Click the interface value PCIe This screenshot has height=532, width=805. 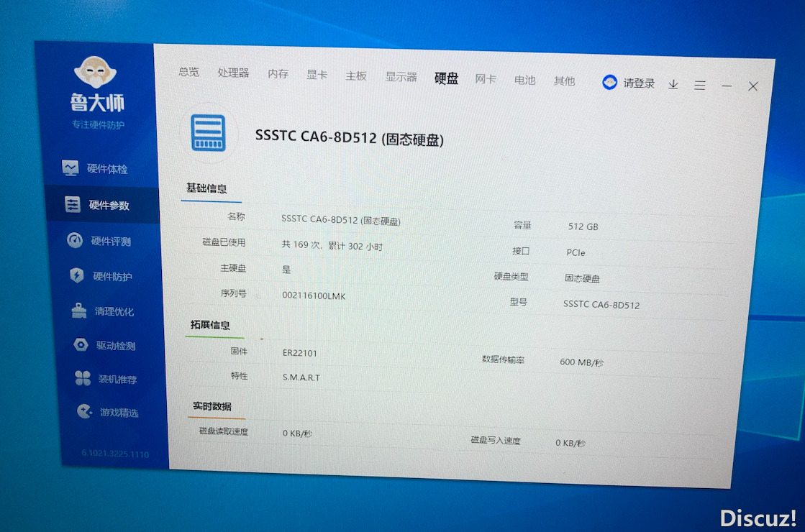point(576,252)
